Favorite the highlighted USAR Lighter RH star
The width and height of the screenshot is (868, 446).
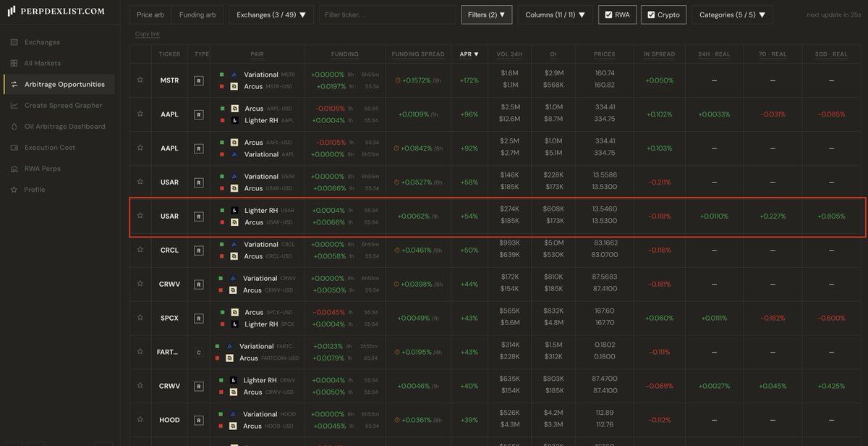coord(140,216)
